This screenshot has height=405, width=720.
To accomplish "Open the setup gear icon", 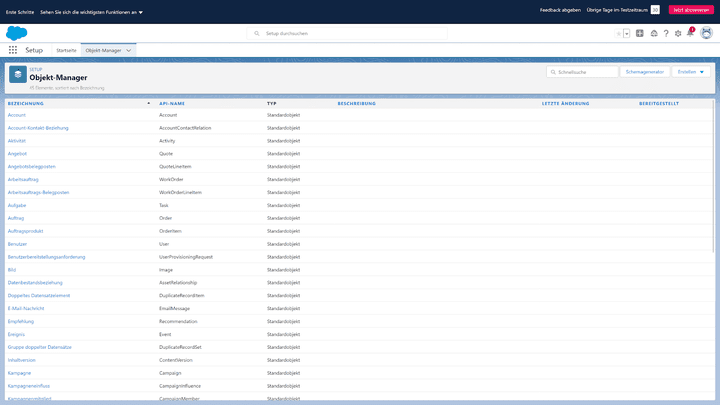I will [x=678, y=33].
